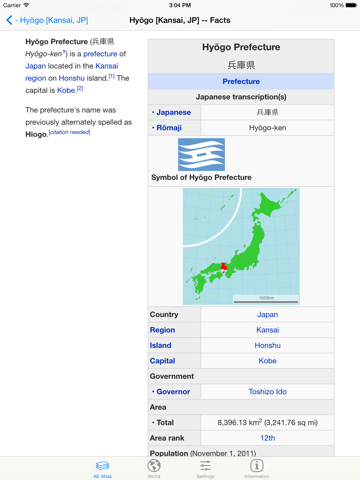Image resolution: width=360 pixels, height=480 pixels.
Task: Open the Settings tab
Action: pyautogui.click(x=205, y=469)
